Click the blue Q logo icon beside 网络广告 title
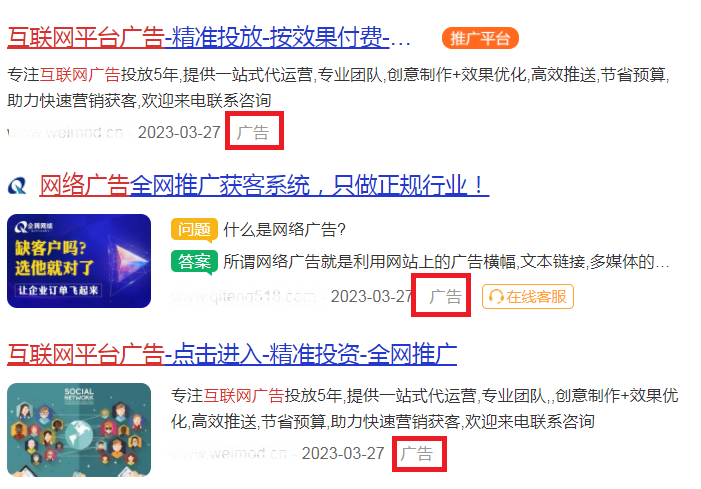701x489 pixels. [x=17, y=185]
